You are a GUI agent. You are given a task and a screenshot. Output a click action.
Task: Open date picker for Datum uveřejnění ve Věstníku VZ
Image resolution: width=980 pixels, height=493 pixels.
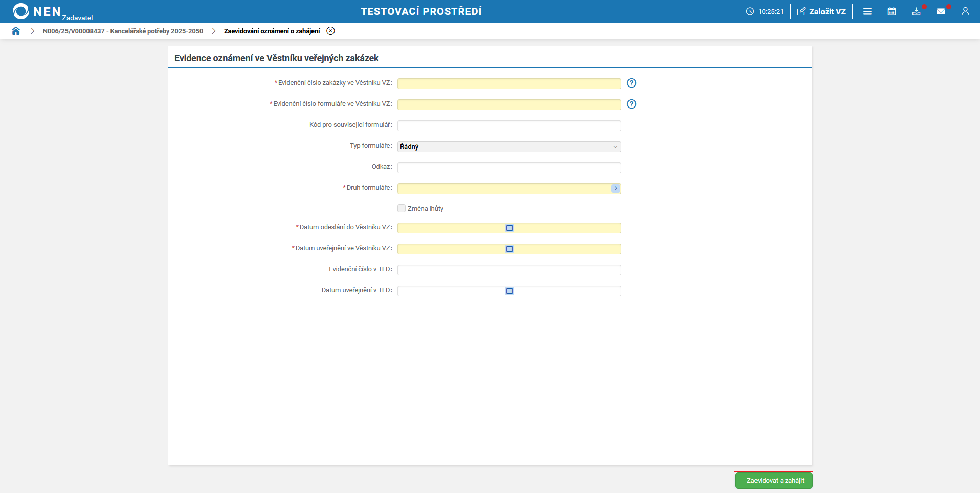click(x=509, y=249)
